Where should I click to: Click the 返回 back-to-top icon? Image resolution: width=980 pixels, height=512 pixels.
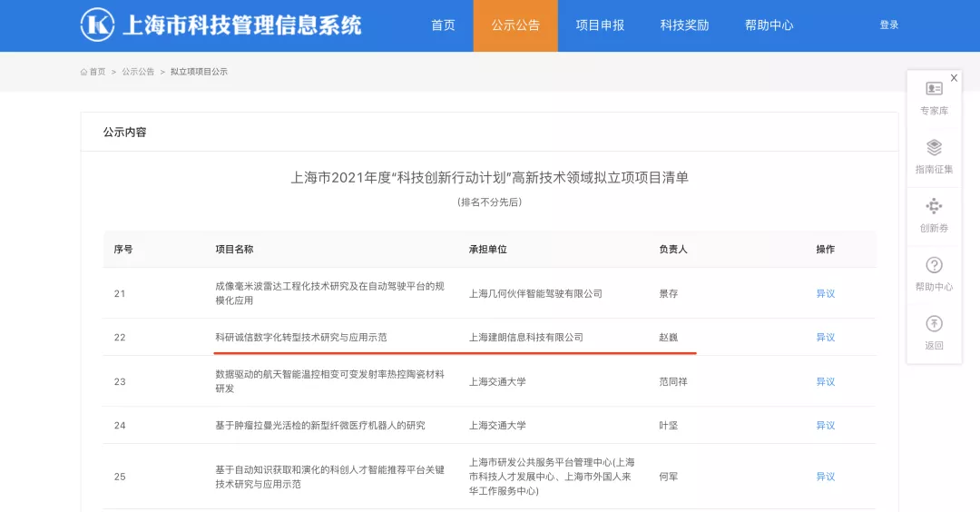point(934,324)
